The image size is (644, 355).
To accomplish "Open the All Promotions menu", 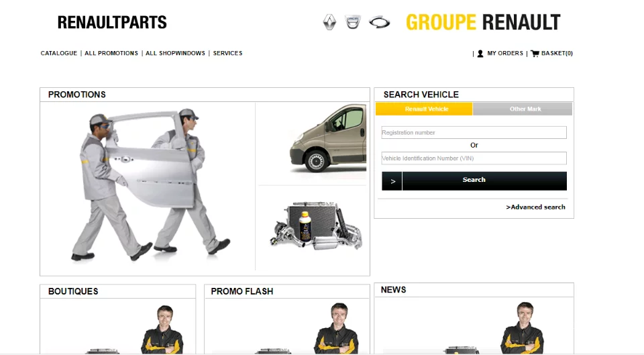I will pos(111,54).
